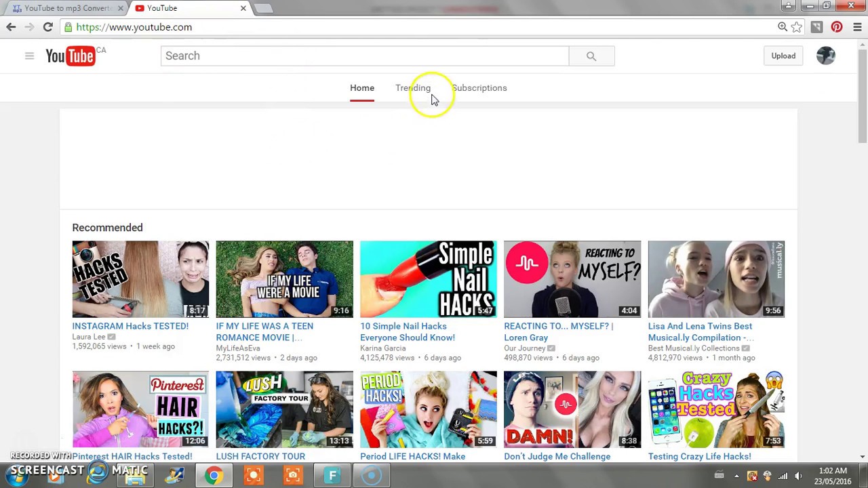The width and height of the screenshot is (868, 488).
Task: Click the zoom magnifier icon in address bar
Action: tap(783, 27)
